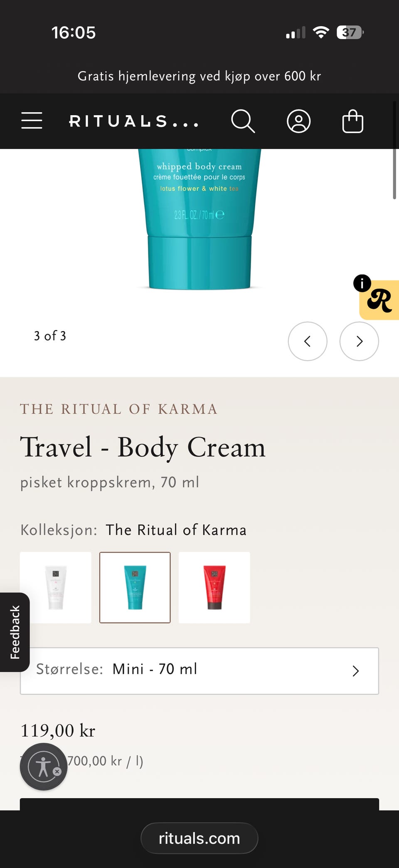Click the black info badge icon
Screen dimensions: 399x868
pos(362,283)
